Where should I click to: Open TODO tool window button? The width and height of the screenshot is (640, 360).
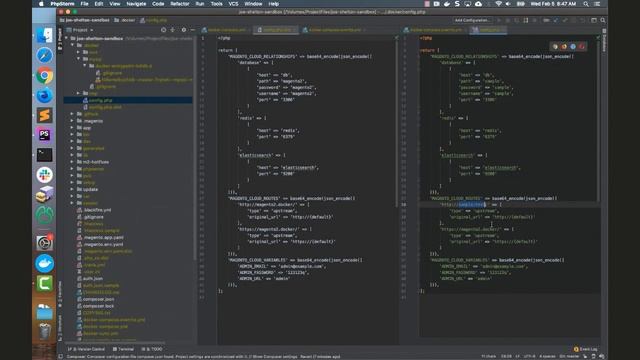coord(152,349)
